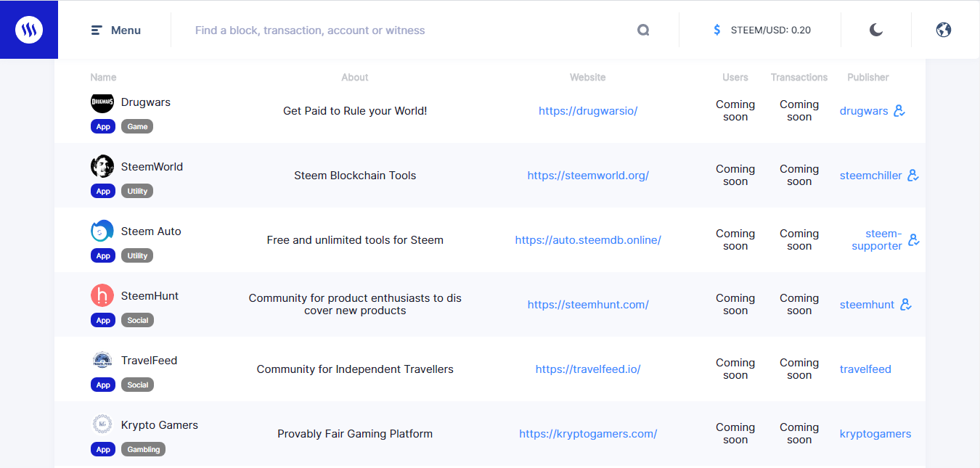Open the Menu navigation
This screenshot has height=468, width=980.
pyautogui.click(x=116, y=30)
